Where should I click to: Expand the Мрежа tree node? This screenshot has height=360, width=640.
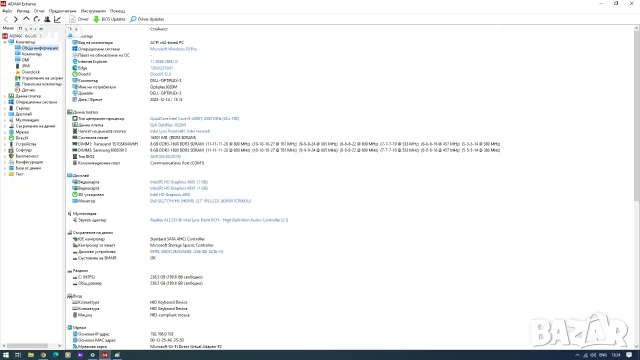click(x=4, y=132)
